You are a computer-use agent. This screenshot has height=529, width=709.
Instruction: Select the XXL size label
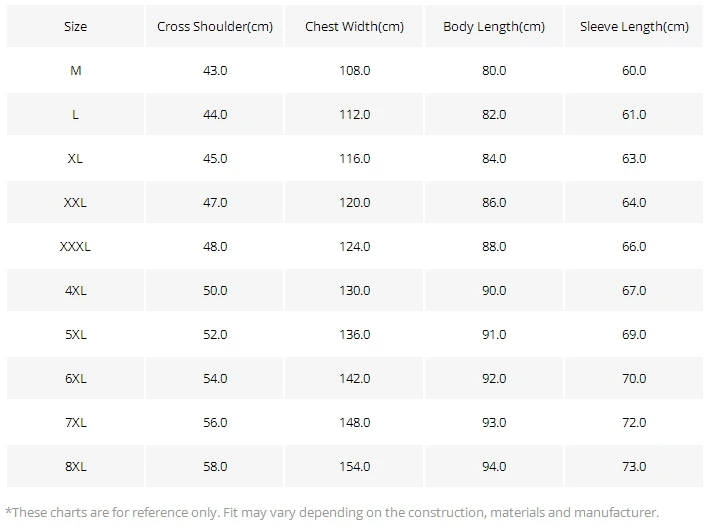point(76,202)
